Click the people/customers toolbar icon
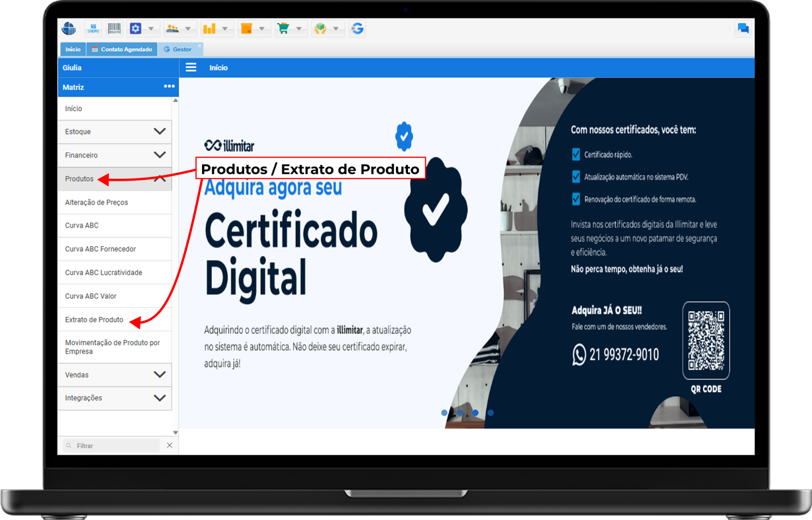The width and height of the screenshot is (812, 520). coord(172,29)
